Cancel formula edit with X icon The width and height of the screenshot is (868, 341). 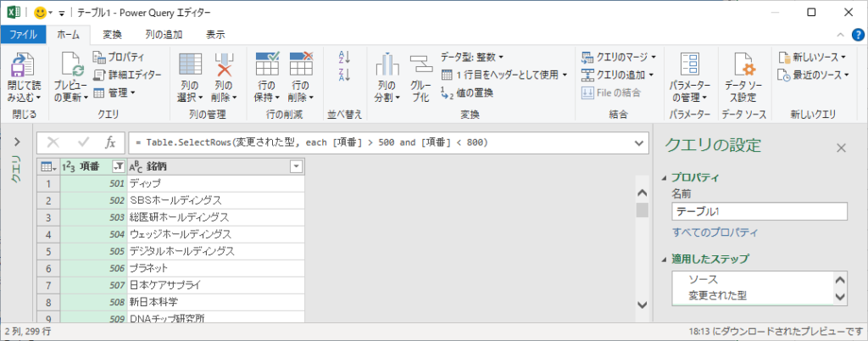click(53, 143)
